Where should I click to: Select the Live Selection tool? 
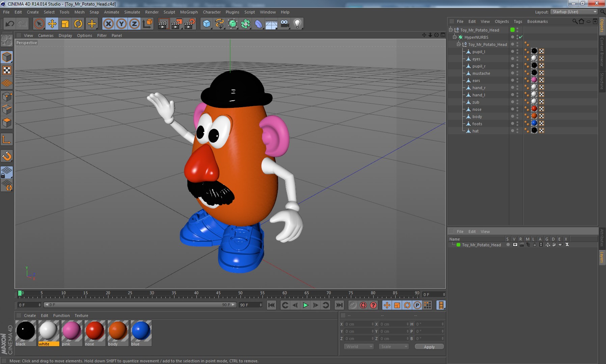(x=39, y=24)
